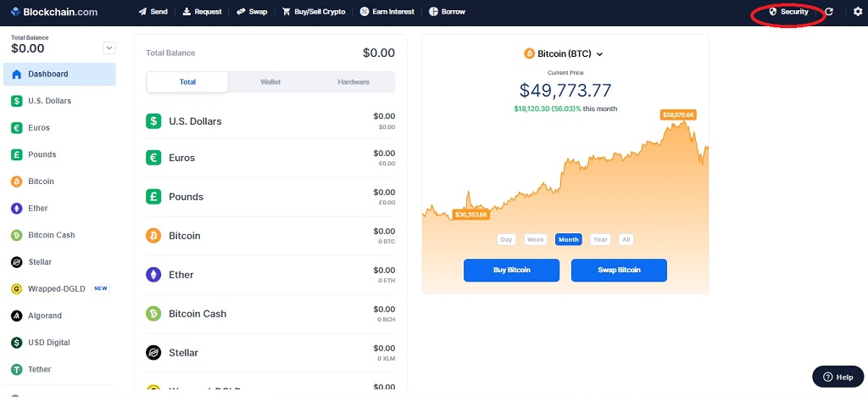
Task: Click the Swap Bitcoin button
Action: click(x=619, y=271)
